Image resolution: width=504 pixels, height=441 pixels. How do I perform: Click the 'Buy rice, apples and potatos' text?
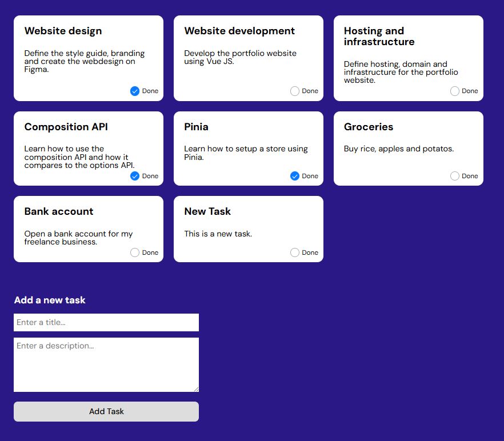click(x=398, y=149)
